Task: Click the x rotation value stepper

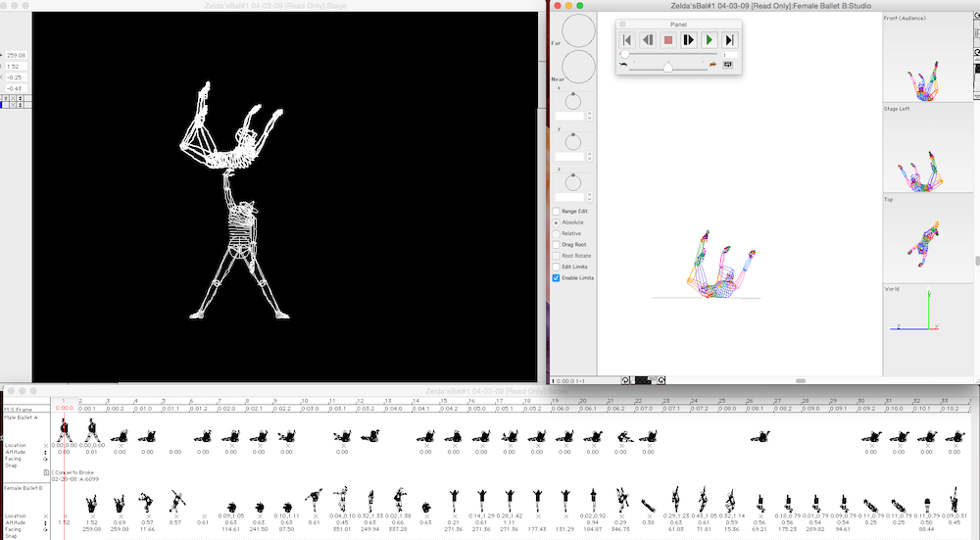Action: pos(590,116)
